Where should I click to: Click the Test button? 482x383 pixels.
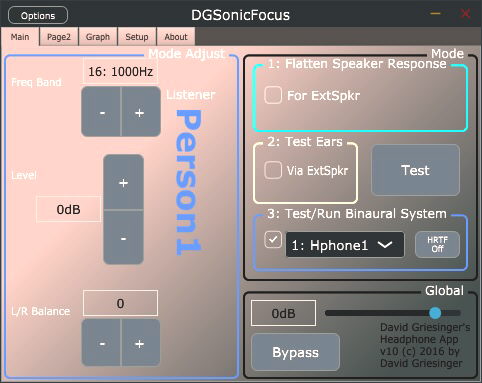tap(415, 170)
